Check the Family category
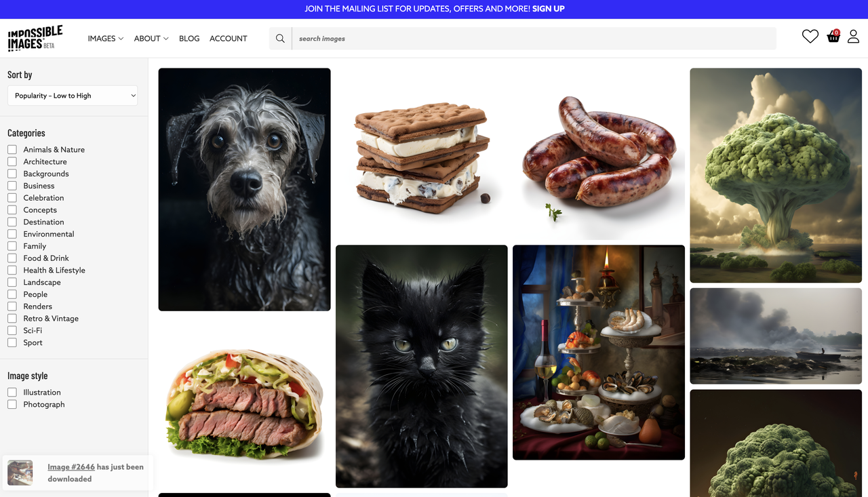Screen dimensions: 868x497 (x=12, y=246)
